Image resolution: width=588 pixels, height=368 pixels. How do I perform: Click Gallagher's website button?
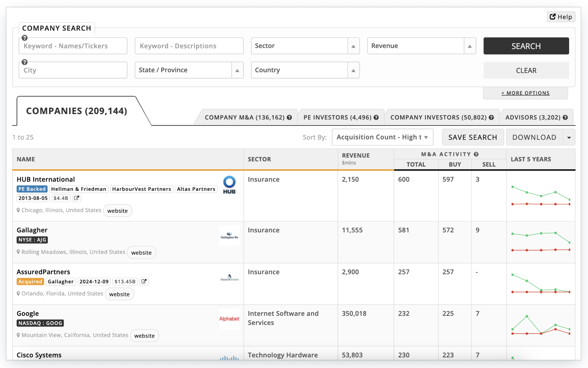(141, 253)
